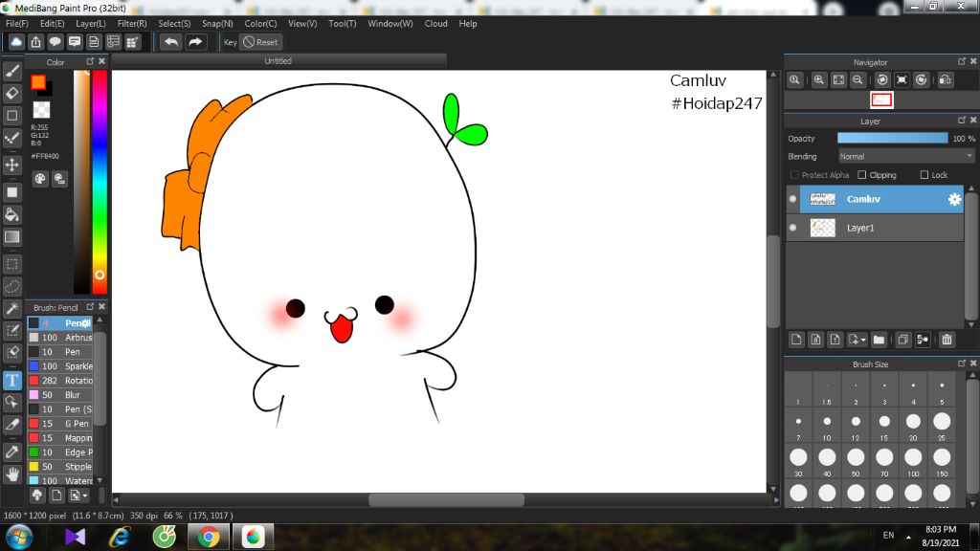Select the Eraser tool

click(x=11, y=93)
